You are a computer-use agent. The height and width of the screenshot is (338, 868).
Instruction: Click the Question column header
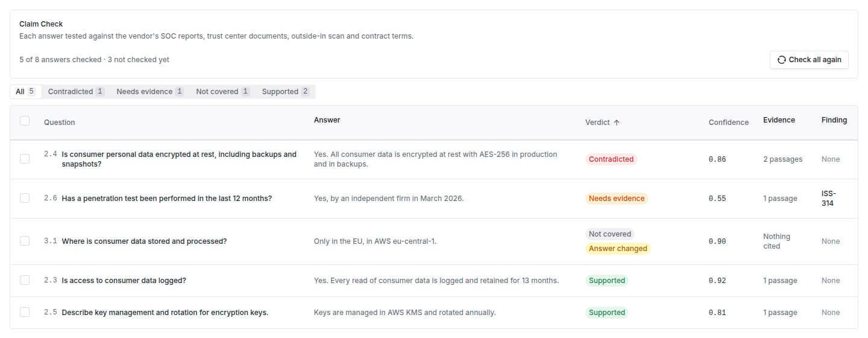pos(60,123)
